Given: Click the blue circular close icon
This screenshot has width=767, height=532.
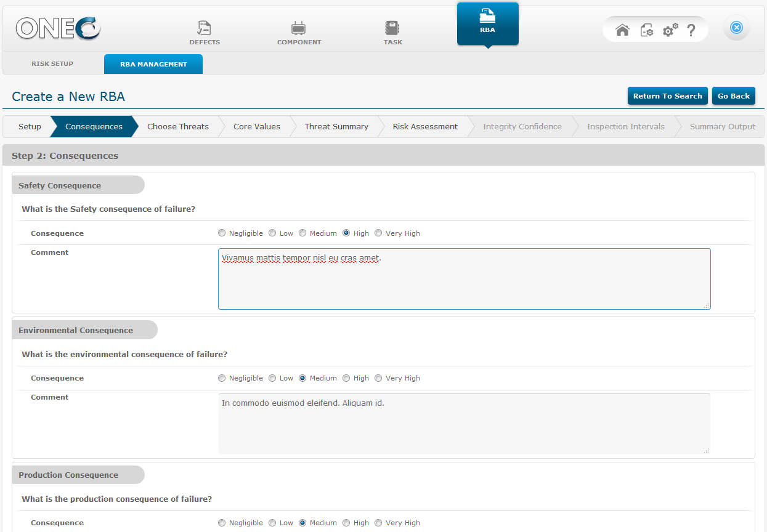Looking at the screenshot, I should coord(736,28).
